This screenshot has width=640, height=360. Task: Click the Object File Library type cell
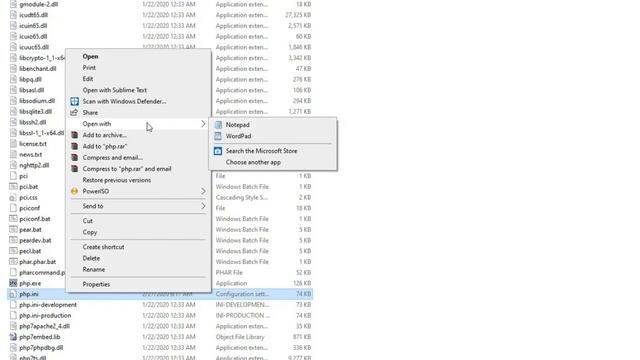tap(240, 337)
